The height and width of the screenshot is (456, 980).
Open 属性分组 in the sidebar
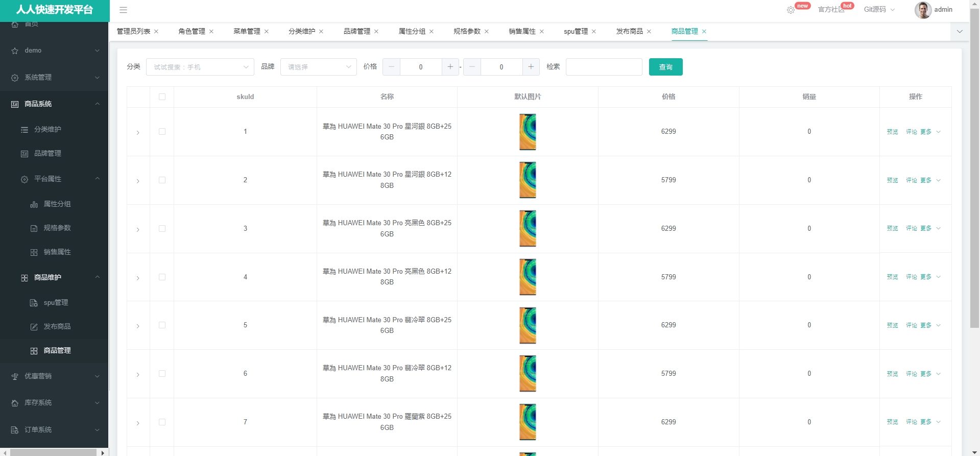[x=54, y=204]
